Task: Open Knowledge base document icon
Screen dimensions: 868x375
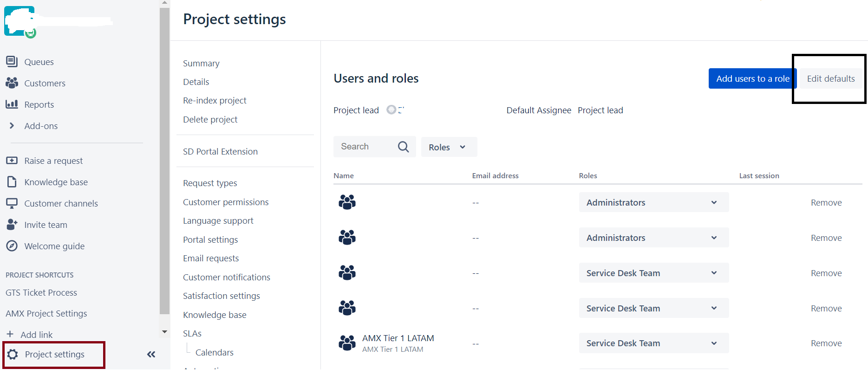Action: point(12,182)
